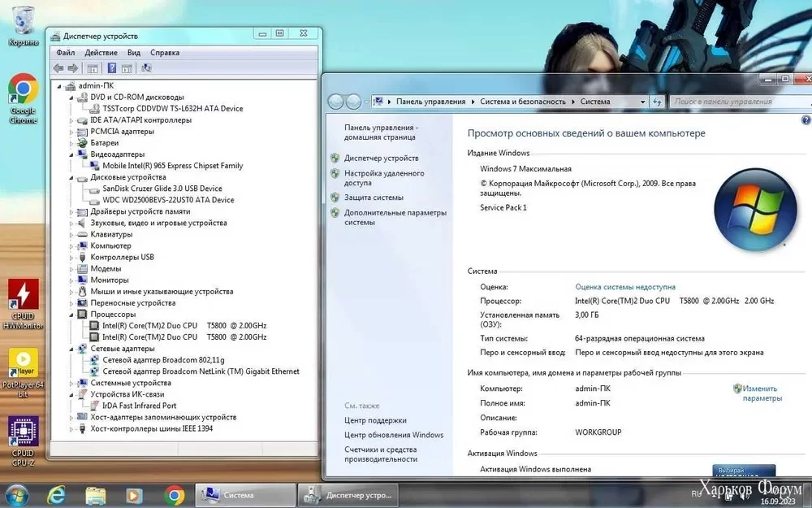Expand Системные устройства node
The width and height of the screenshot is (812, 508).
coord(71,383)
